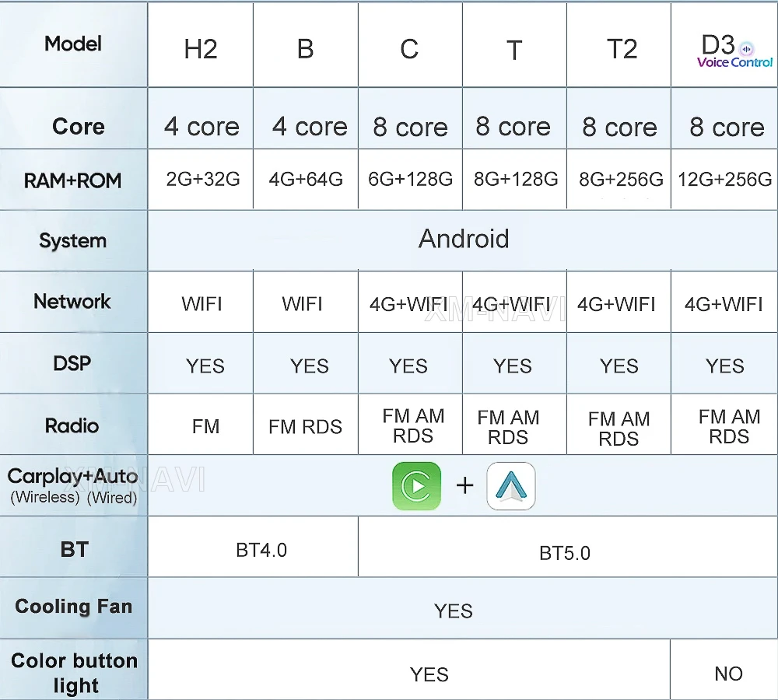Select the T2 model column header

tap(621, 50)
